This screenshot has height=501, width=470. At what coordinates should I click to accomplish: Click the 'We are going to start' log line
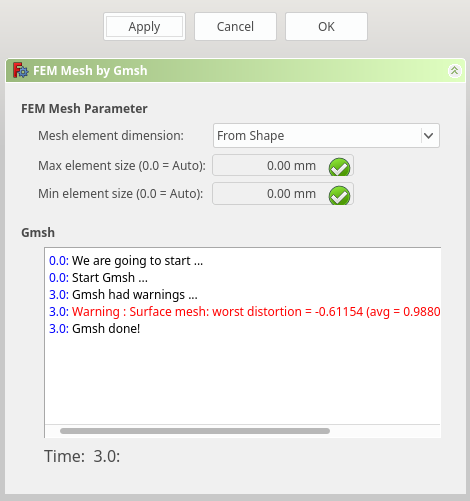pos(126,261)
